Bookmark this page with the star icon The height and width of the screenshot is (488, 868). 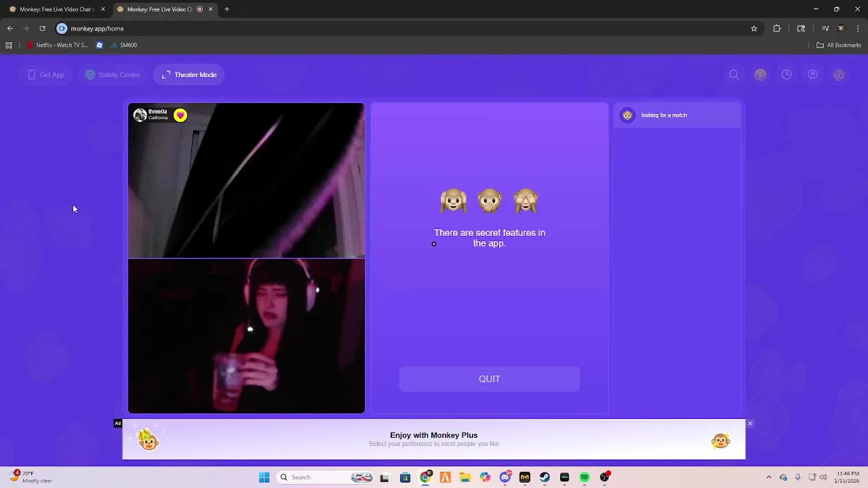coord(753,28)
